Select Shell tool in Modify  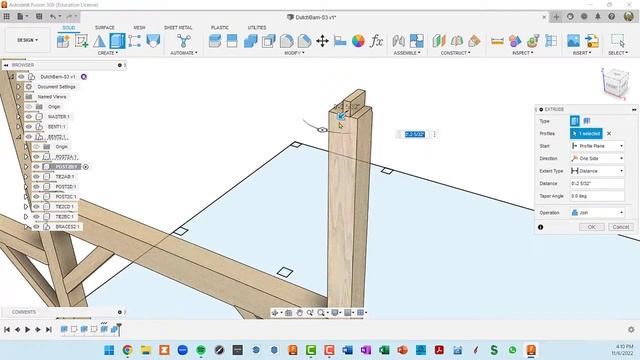coord(269,41)
